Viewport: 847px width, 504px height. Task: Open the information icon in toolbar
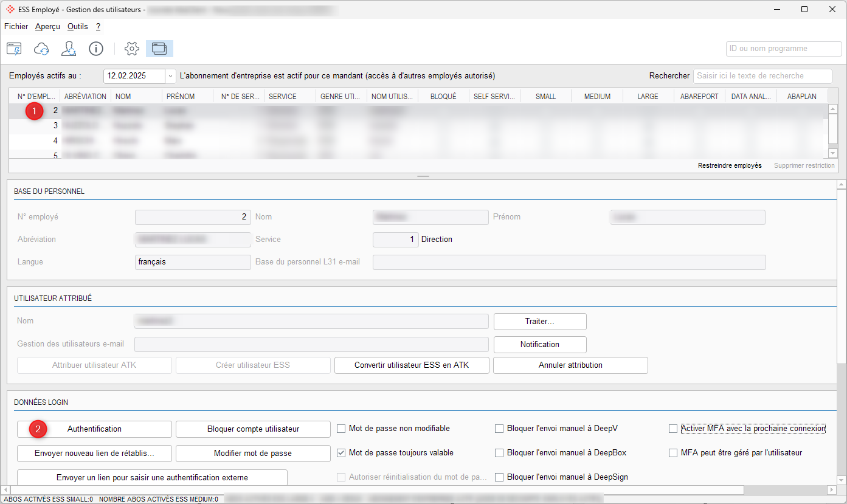pyautogui.click(x=96, y=49)
